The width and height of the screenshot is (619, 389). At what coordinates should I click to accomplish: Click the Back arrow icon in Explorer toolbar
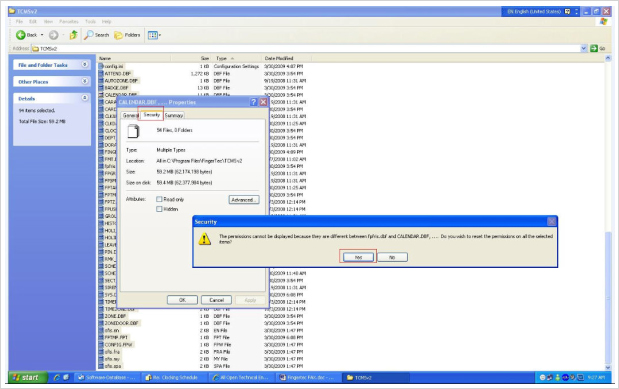pos(21,35)
